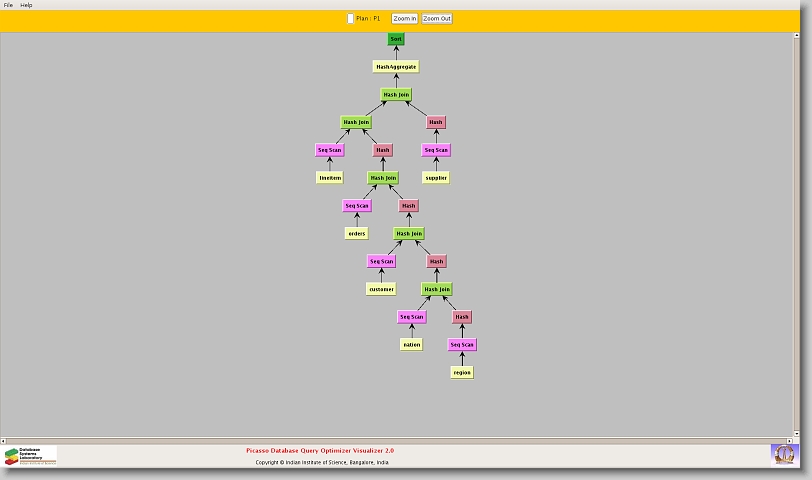Screen dimensions: 812x480
Task: Click the Zoom In button
Action: tap(405, 18)
